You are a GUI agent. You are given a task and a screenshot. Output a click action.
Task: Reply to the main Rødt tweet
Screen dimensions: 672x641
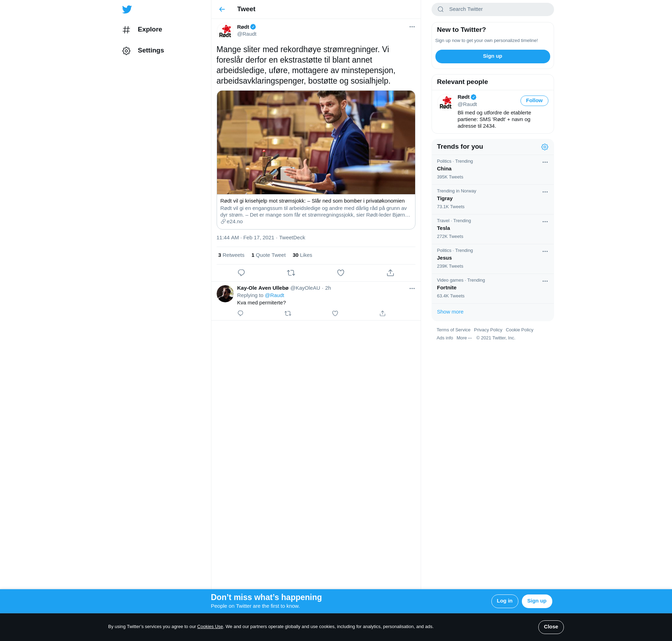tap(241, 273)
